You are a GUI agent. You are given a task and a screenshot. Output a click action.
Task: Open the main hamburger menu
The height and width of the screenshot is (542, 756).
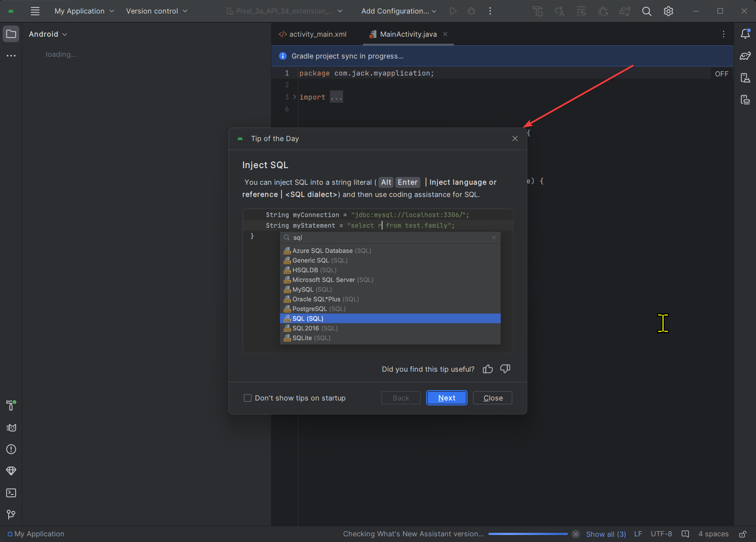coord(35,11)
